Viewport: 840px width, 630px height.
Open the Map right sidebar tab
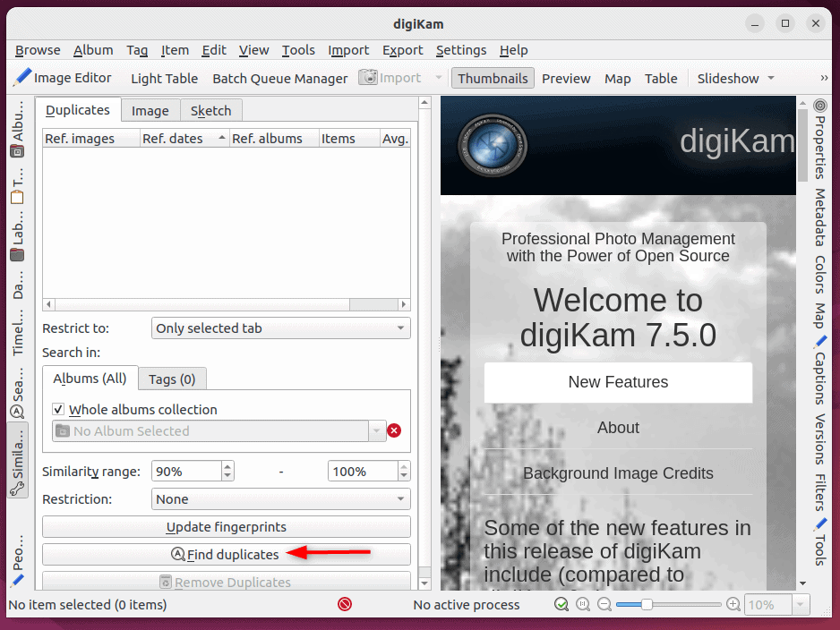coord(819,315)
